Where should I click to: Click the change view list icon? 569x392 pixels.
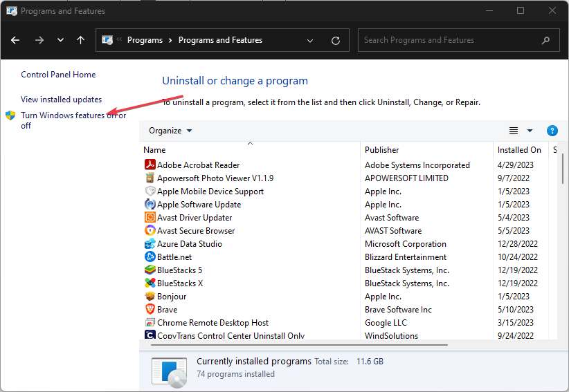pyautogui.click(x=513, y=131)
